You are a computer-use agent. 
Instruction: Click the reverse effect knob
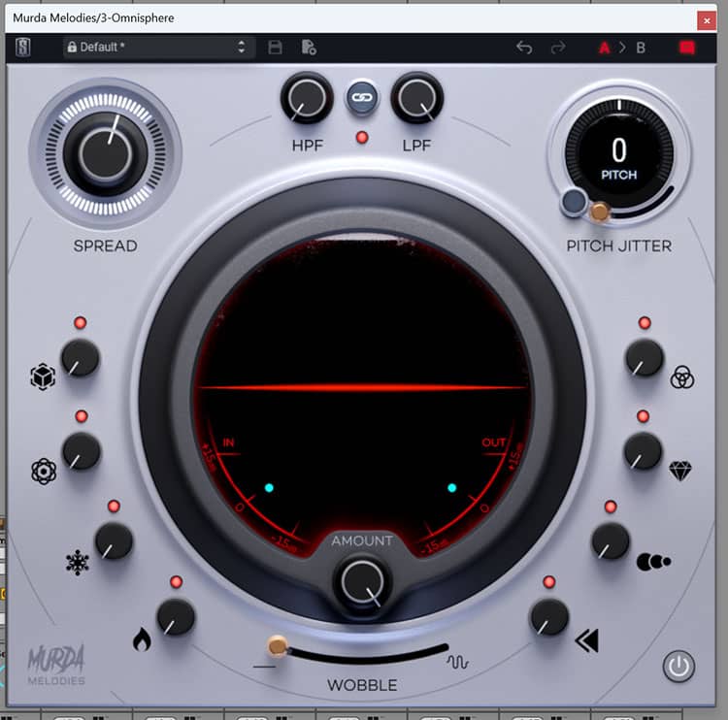pyautogui.click(x=549, y=617)
